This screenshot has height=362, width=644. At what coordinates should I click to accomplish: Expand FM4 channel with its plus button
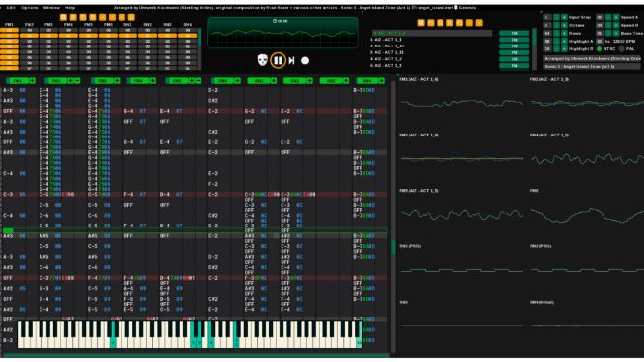153,81
